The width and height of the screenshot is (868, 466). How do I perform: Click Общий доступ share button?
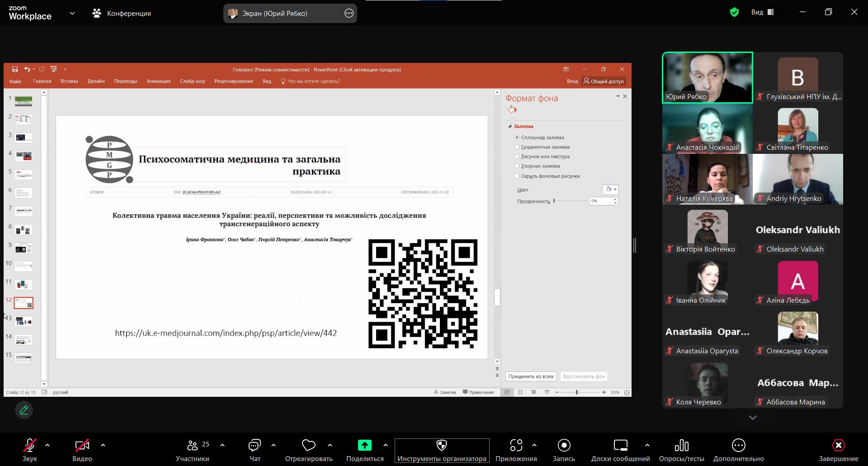[604, 81]
